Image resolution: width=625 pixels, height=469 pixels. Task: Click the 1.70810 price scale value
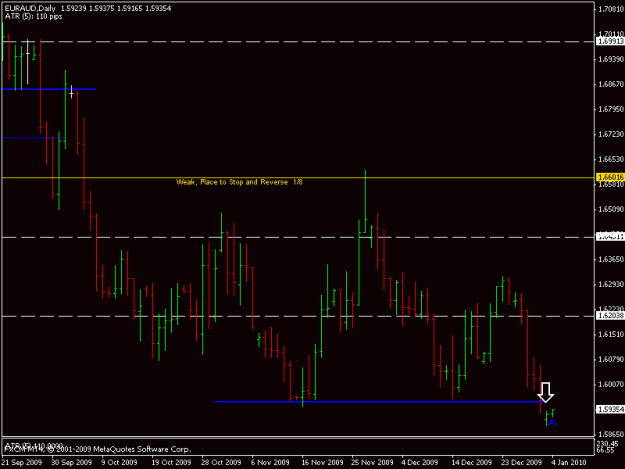[611, 9]
